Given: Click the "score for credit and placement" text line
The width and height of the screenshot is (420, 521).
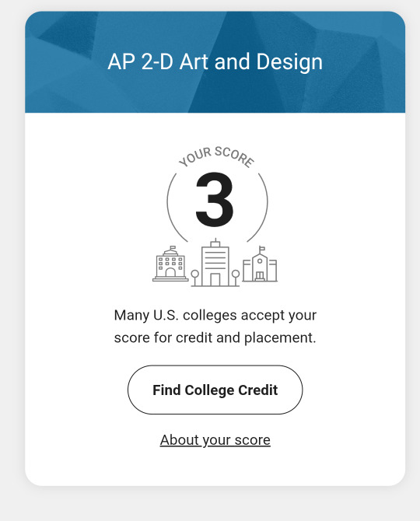Looking at the screenshot, I should (215, 338).
